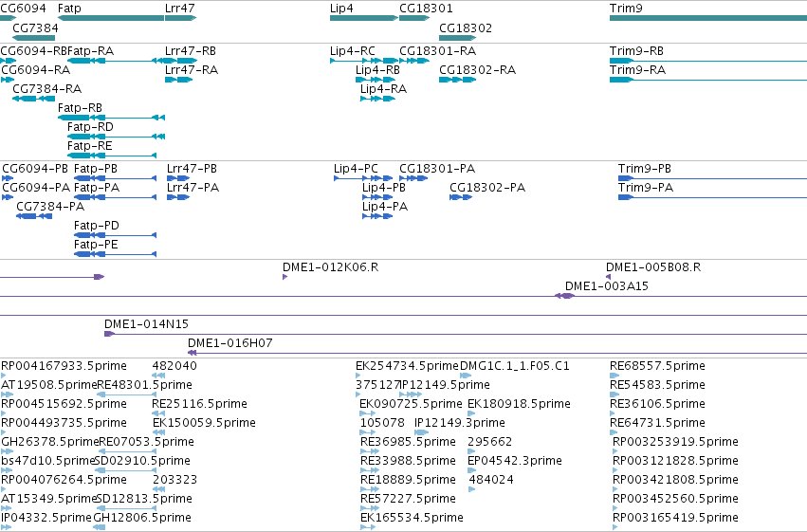The image size is (807, 532).
Task: Click the CG7384 gene label
Action: click(x=35, y=28)
